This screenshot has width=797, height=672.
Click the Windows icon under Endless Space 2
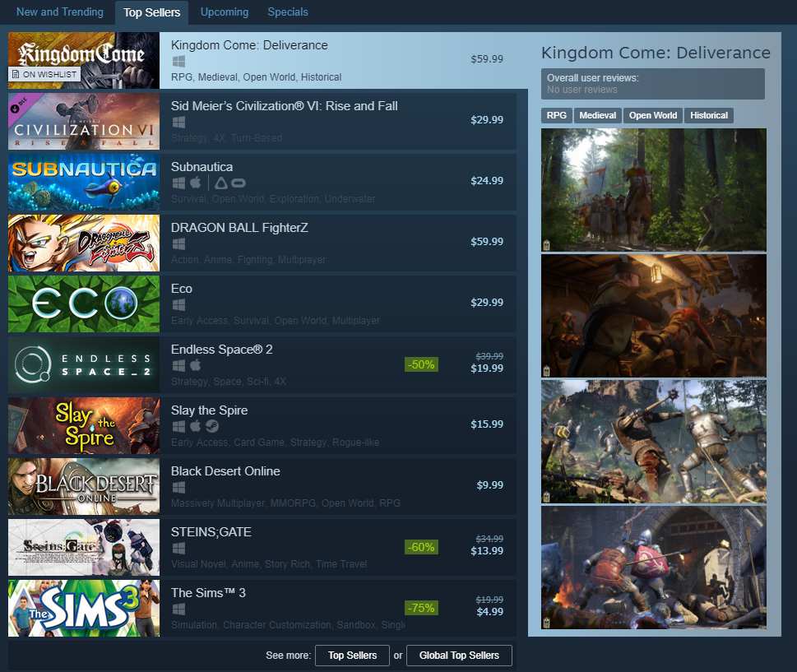[178, 365]
